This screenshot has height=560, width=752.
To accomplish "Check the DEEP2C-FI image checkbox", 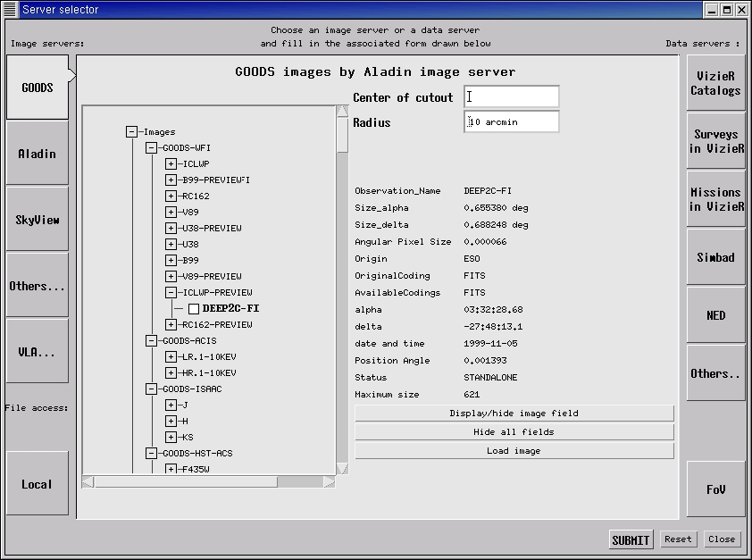I will tap(194, 309).
